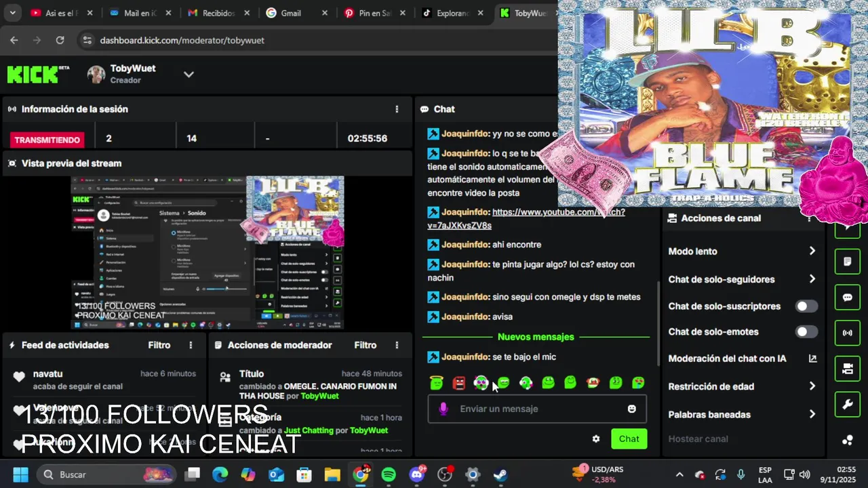This screenshot has width=868, height=488.
Task: Click the broadcast signal sidebar button
Action: pyautogui.click(x=847, y=333)
